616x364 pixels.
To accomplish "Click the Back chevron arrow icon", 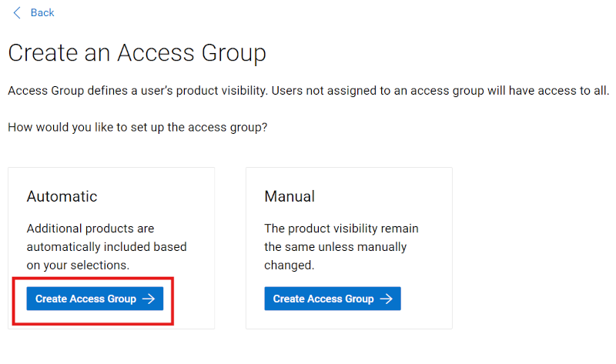I will (x=18, y=12).
